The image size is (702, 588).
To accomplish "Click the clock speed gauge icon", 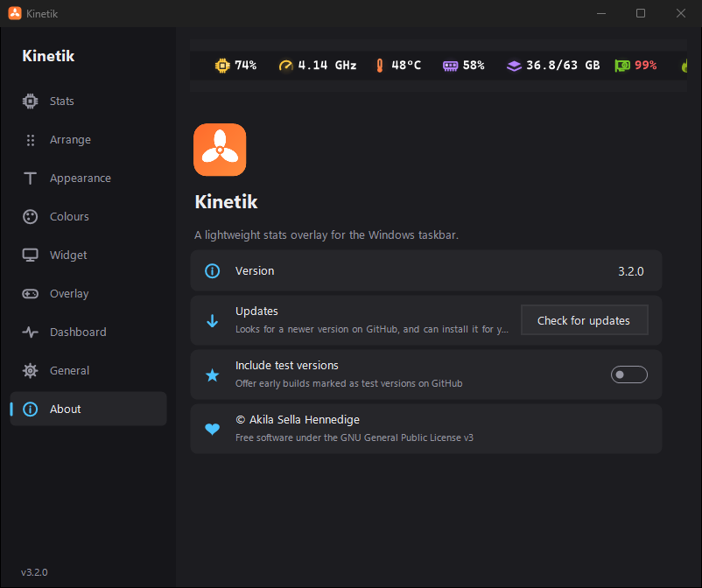I will 285,66.
